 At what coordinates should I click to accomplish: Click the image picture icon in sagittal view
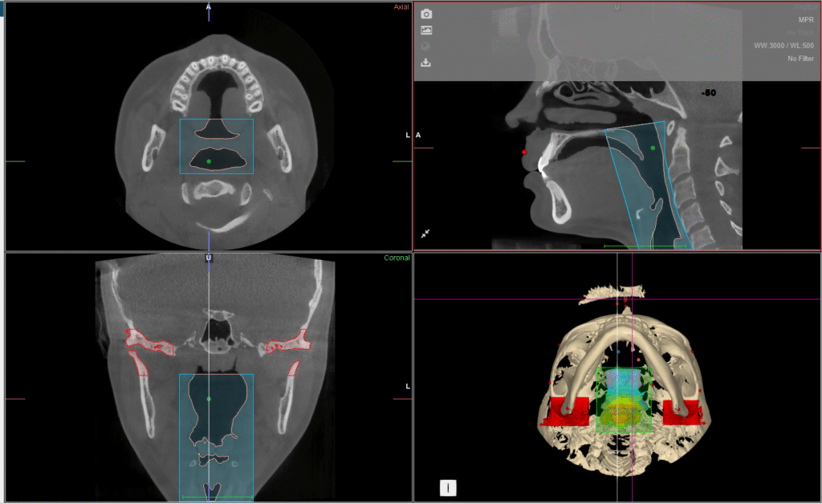426,30
